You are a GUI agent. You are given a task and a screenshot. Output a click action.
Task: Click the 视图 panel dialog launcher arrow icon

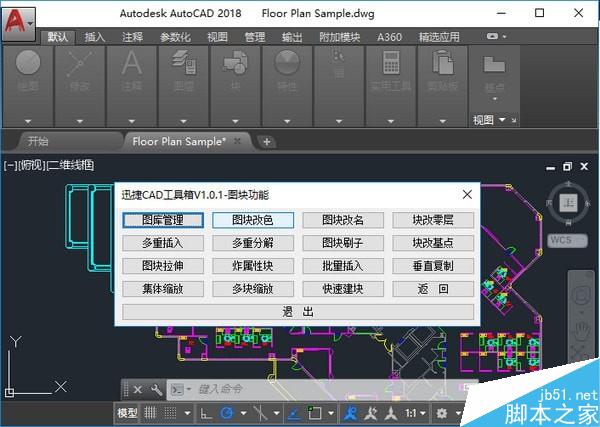(x=514, y=121)
